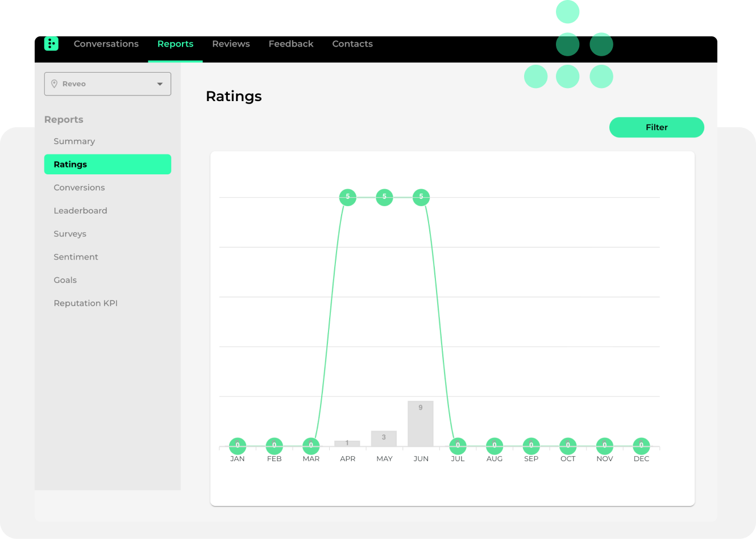Open the Reputation KPI report
This screenshot has width=756, height=539.
[85, 303]
